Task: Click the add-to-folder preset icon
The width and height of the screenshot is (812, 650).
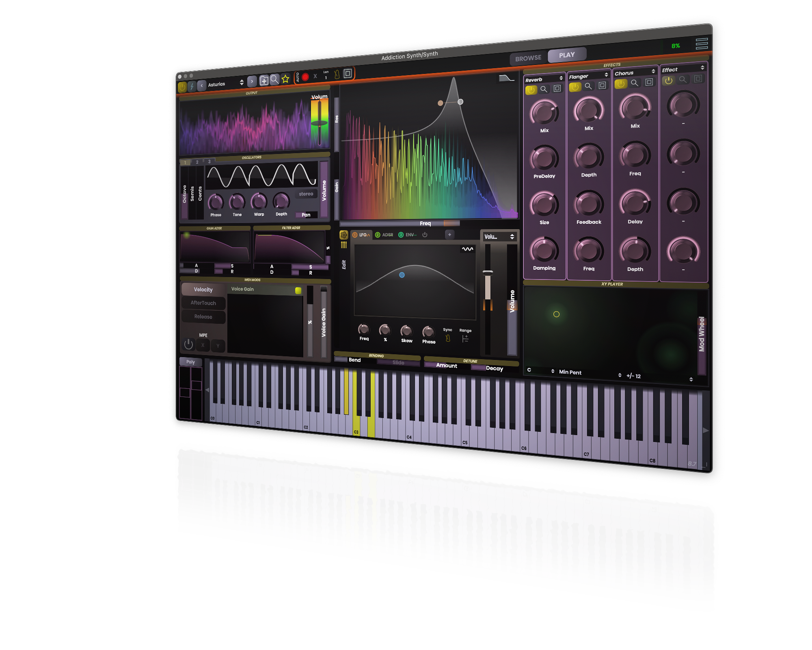Action: [264, 80]
